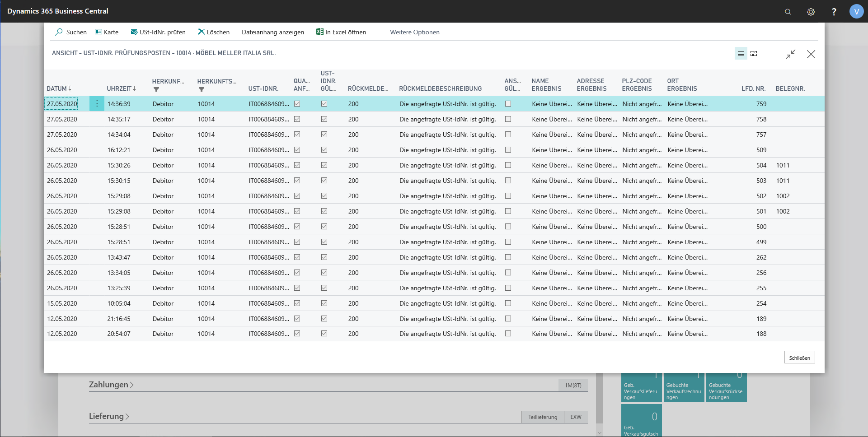Open Geb. Verkaufsgutschriften tile

(641, 421)
